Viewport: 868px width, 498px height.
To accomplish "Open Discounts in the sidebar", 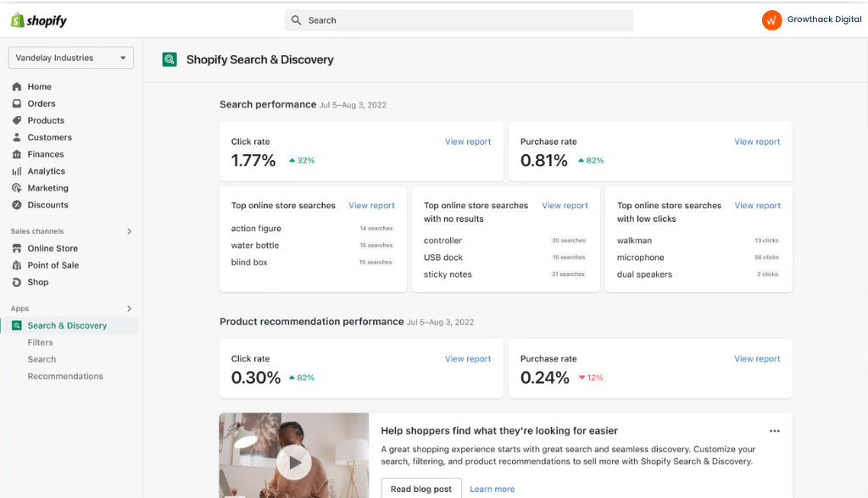I will (x=48, y=205).
